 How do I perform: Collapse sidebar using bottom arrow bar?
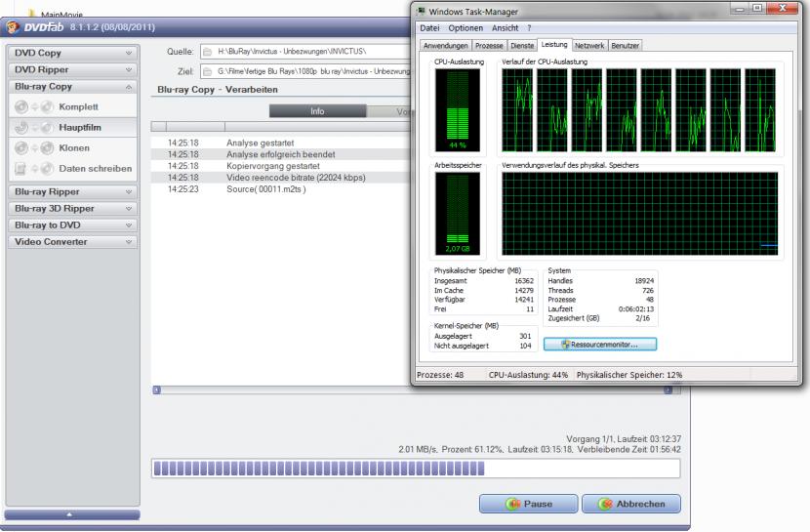coord(72,515)
